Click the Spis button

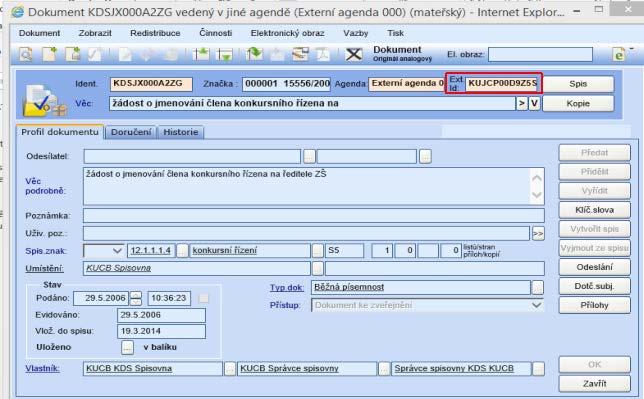(578, 84)
